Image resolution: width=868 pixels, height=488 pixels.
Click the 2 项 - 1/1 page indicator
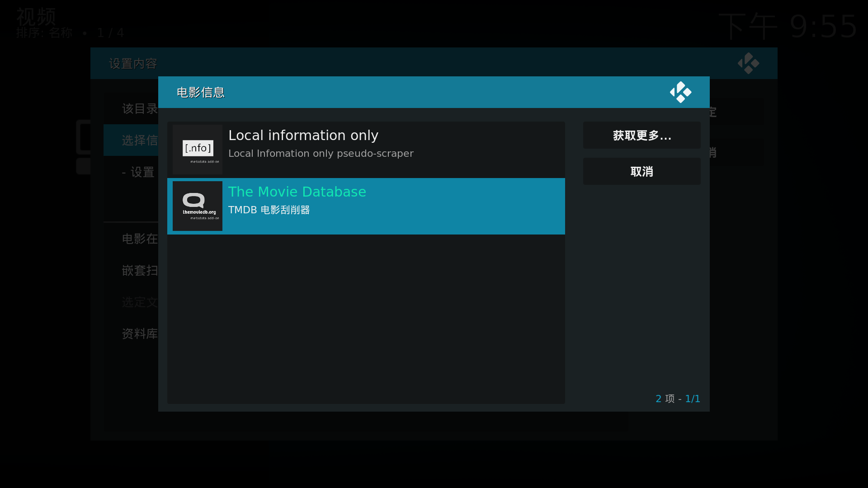tap(677, 399)
